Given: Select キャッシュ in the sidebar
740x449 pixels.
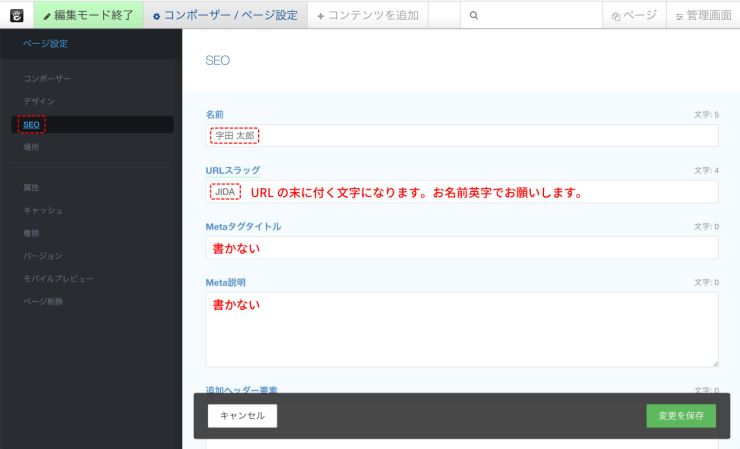Looking at the screenshot, I should tap(43, 210).
